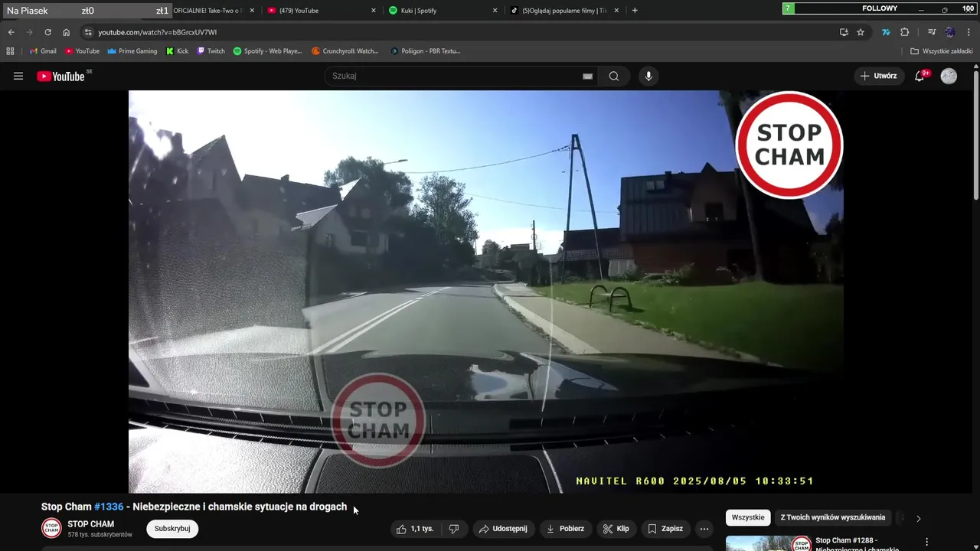Click the #1336 hashtag in title
Viewport: 980px width, 551px height.
click(x=109, y=507)
